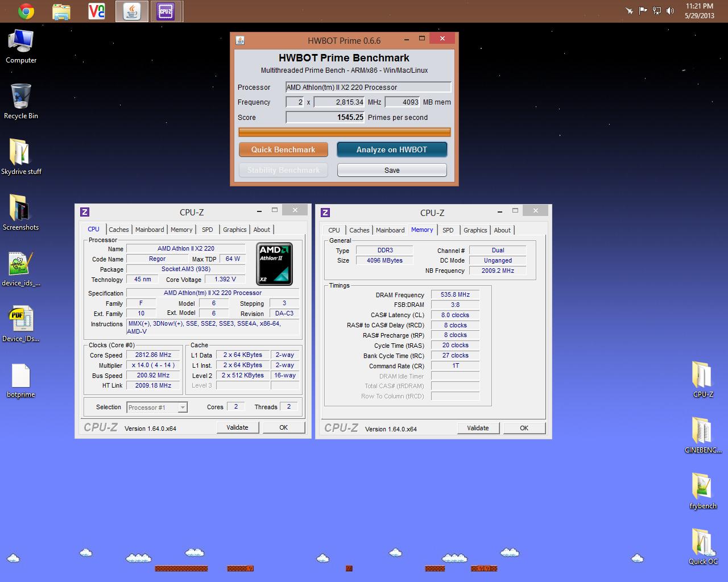Click OK in left CPU-Z window
This screenshot has height=582, width=728.
tap(283, 427)
